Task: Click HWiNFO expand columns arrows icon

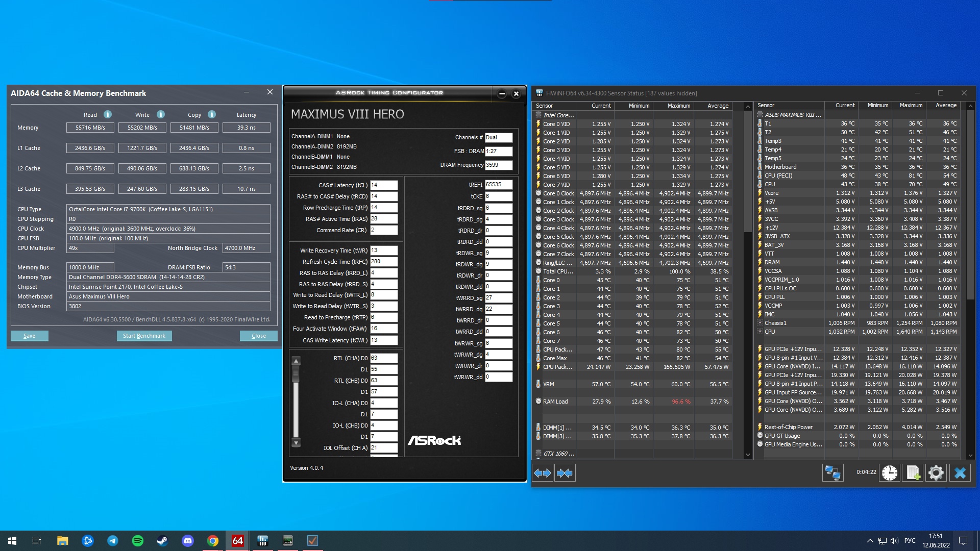Action: 542,473
